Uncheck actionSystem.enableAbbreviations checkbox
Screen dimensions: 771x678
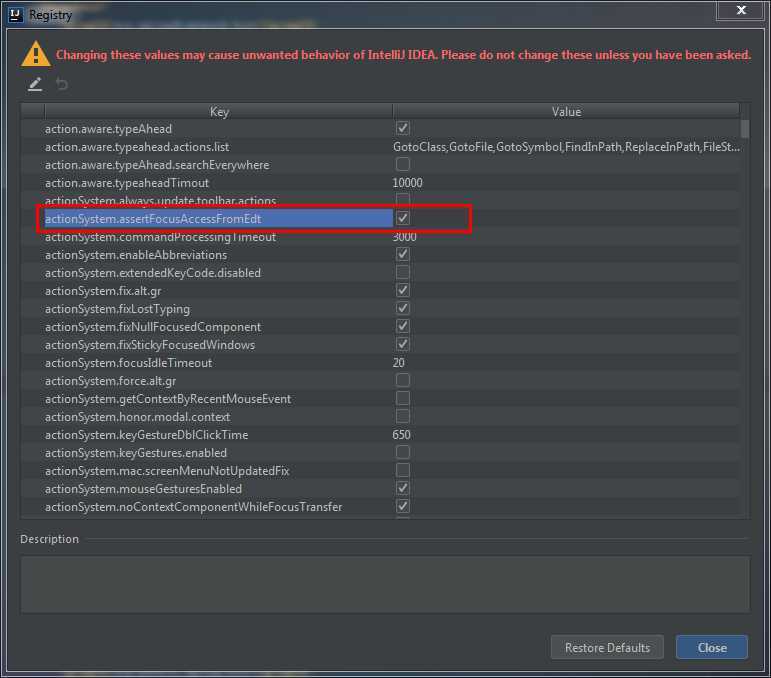[x=402, y=254]
